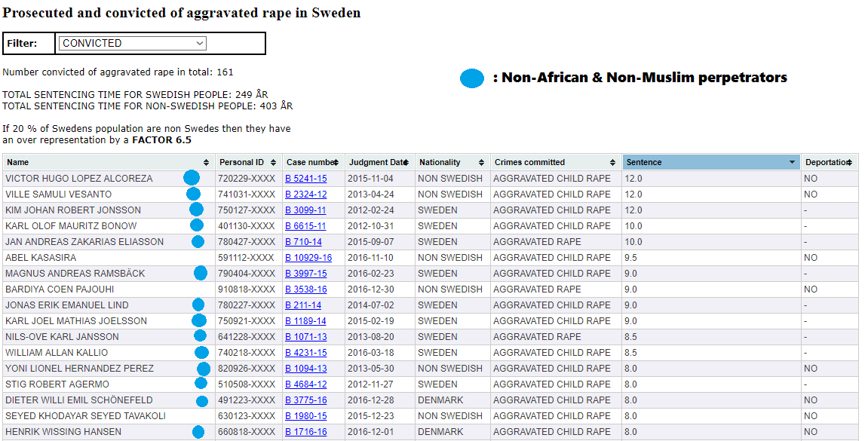Click the page heading about Sweden
The image size is (868, 441).
182,13
